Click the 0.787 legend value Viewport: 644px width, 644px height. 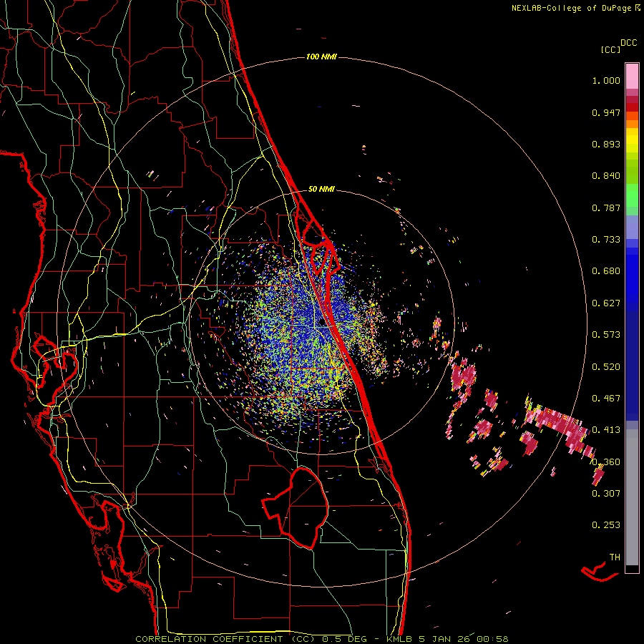coord(606,208)
